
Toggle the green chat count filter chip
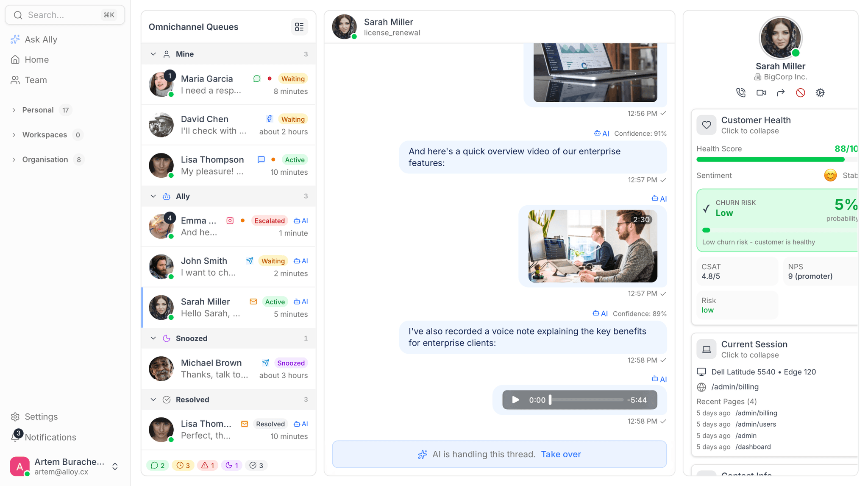[x=158, y=465]
